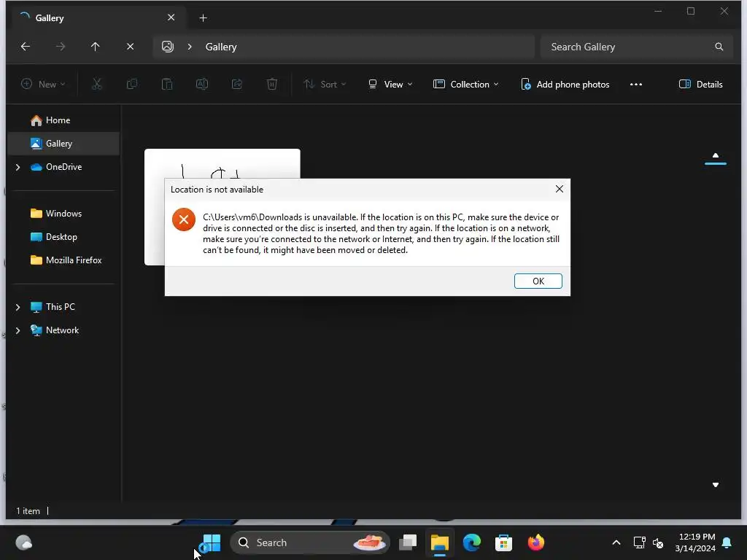Open Microsoft Store from taskbar

point(503,542)
